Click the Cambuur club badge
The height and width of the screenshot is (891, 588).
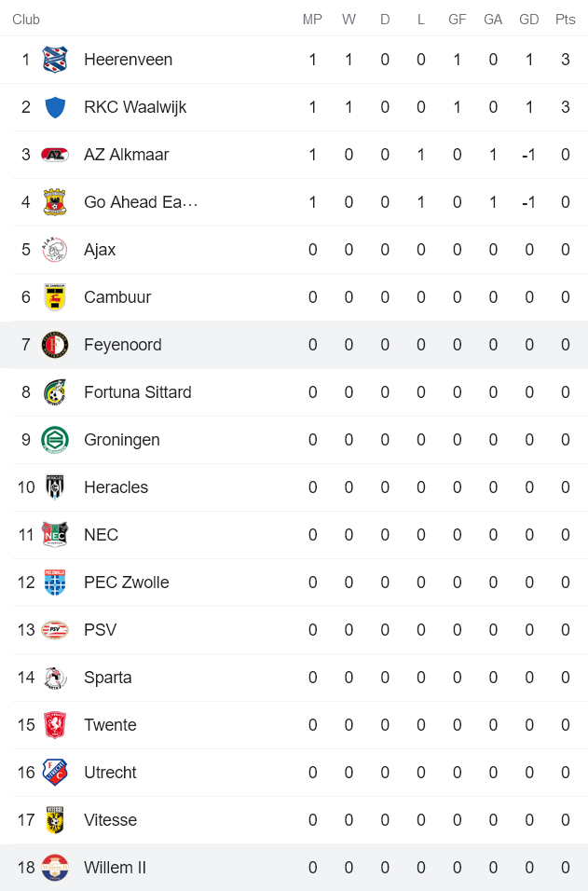point(55,296)
